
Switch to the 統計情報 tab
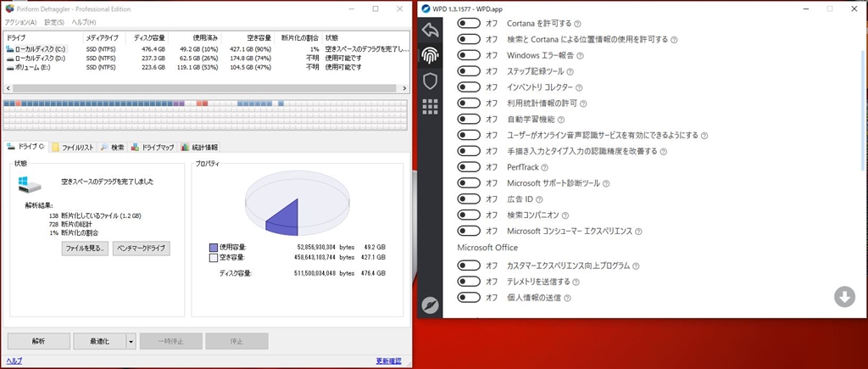[x=200, y=148]
